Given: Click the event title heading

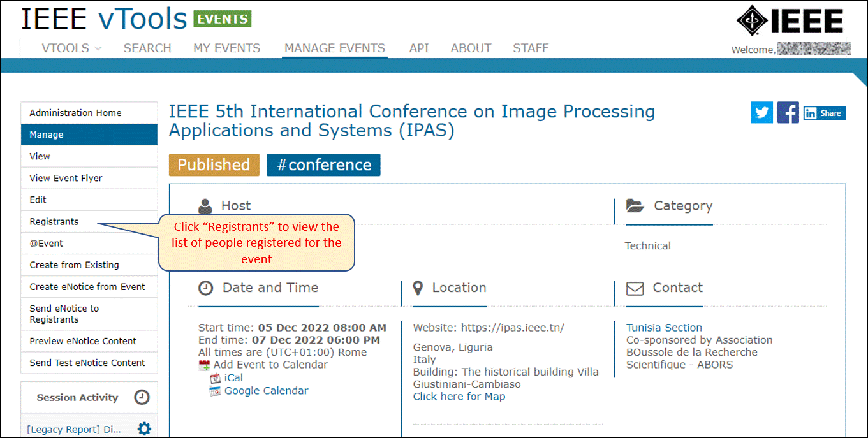Looking at the screenshot, I should (x=412, y=120).
